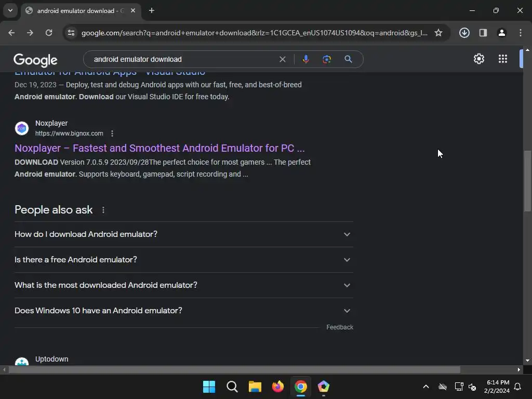Expand How do I download Android emulator
This screenshot has height=399, width=532.
pyautogui.click(x=184, y=234)
